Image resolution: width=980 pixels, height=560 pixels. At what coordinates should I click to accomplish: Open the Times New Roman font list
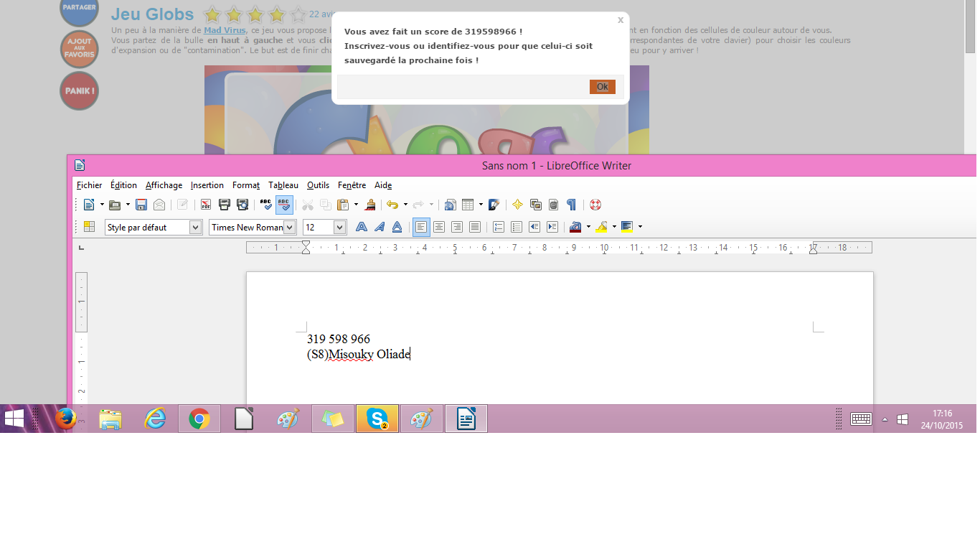point(290,228)
